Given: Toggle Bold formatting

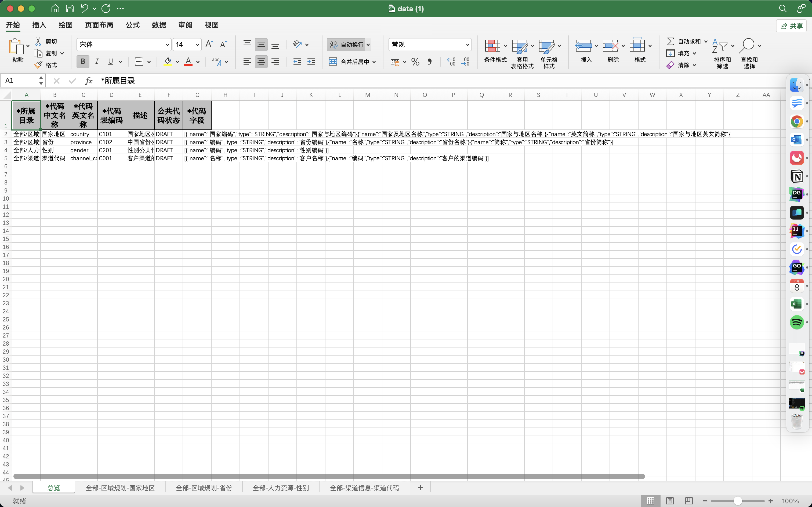Looking at the screenshot, I should [x=83, y=62].
